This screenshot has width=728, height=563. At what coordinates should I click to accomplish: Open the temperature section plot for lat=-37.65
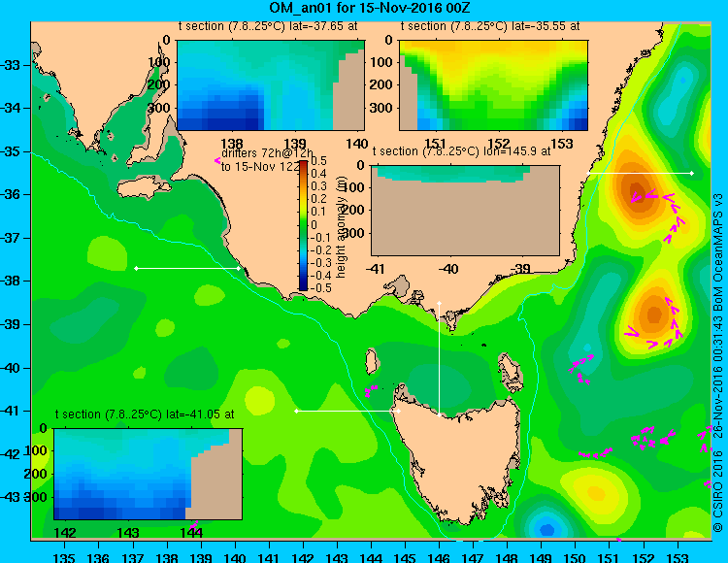(271, 85)
